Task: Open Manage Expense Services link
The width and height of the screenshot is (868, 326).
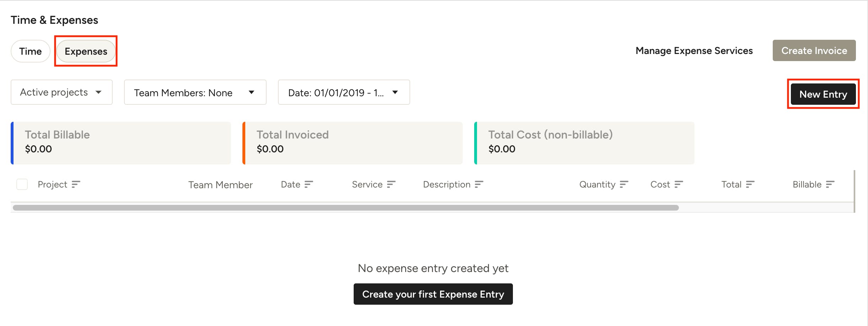Action: (694, 51)
